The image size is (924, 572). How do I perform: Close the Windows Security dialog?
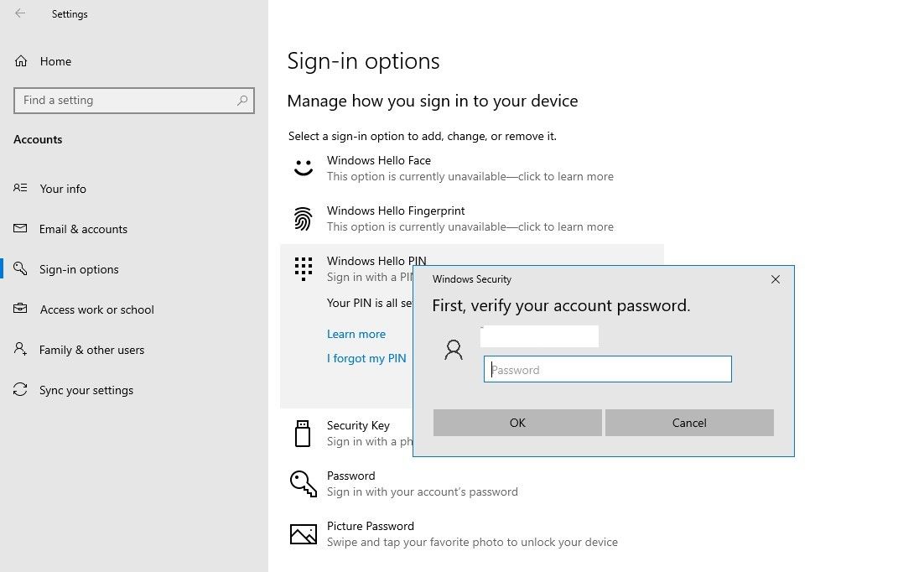pos(776,279)
